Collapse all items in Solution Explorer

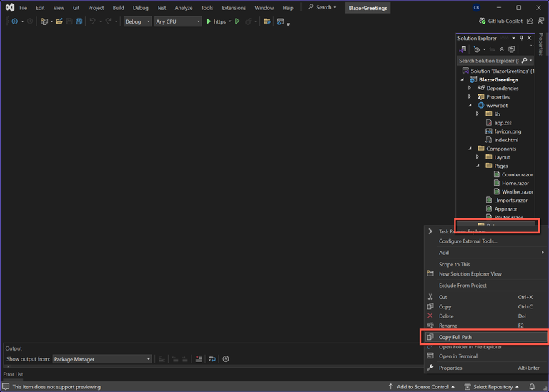(x=502, y=49)
